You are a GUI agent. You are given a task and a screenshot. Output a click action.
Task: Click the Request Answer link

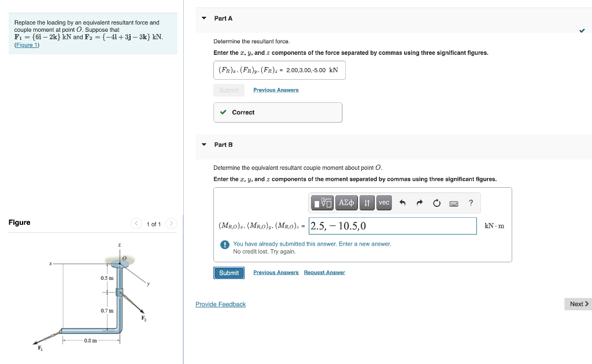tap(324, 273)
